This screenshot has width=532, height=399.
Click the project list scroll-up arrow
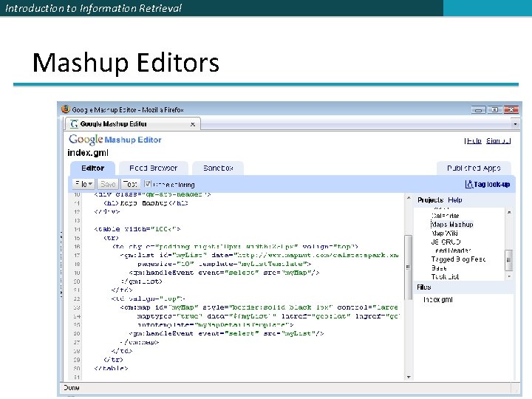509,212
